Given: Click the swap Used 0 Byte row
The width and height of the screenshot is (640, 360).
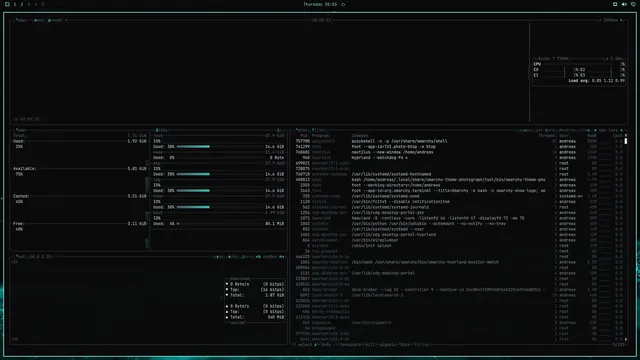Looking at the screenshot, I should [x=218, y=158].
